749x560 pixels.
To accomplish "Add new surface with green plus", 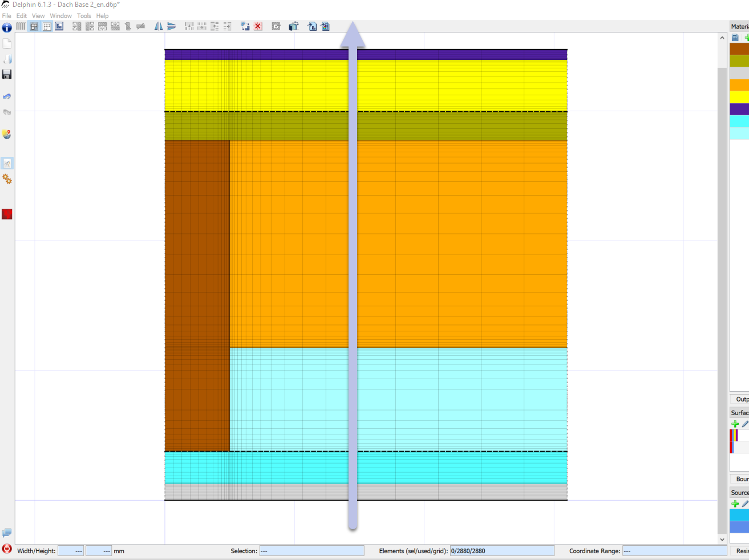I will pyautogui.click(x=735, y=424).
